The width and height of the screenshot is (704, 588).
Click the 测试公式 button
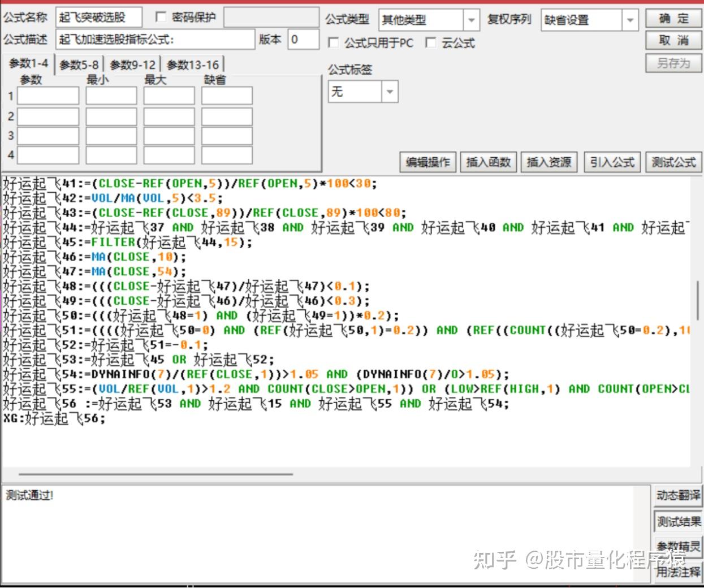point(673,162)
